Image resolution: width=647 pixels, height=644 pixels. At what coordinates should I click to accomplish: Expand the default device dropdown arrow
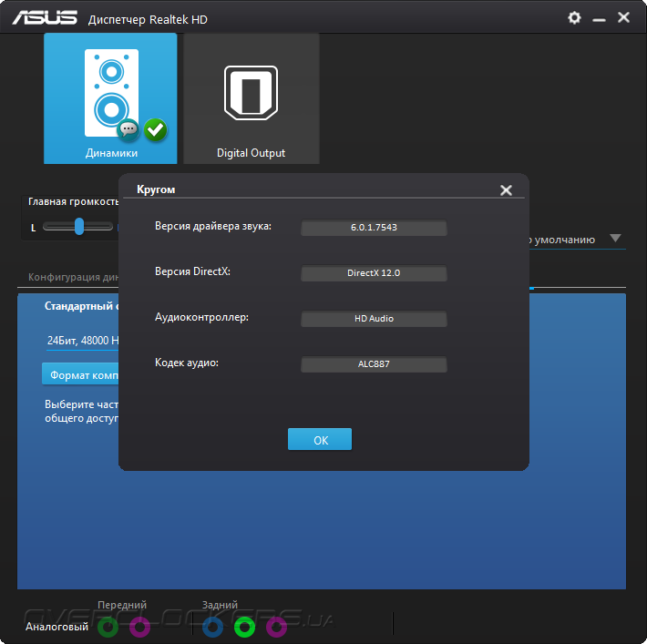tap(615, 238)
